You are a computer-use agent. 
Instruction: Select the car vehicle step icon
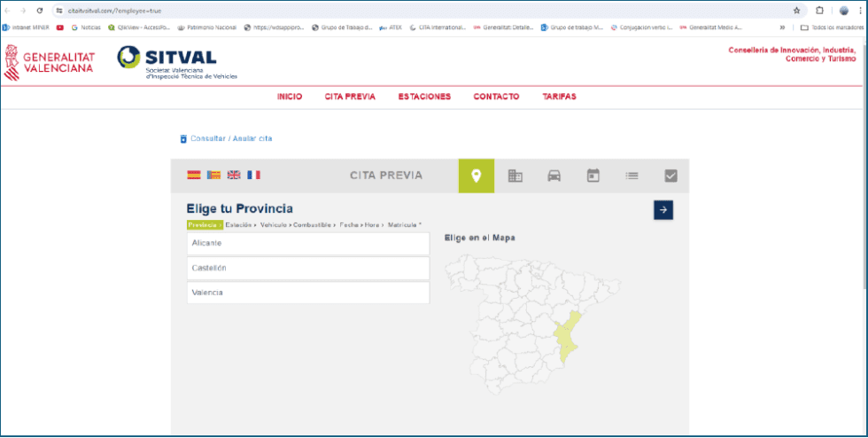554,176
